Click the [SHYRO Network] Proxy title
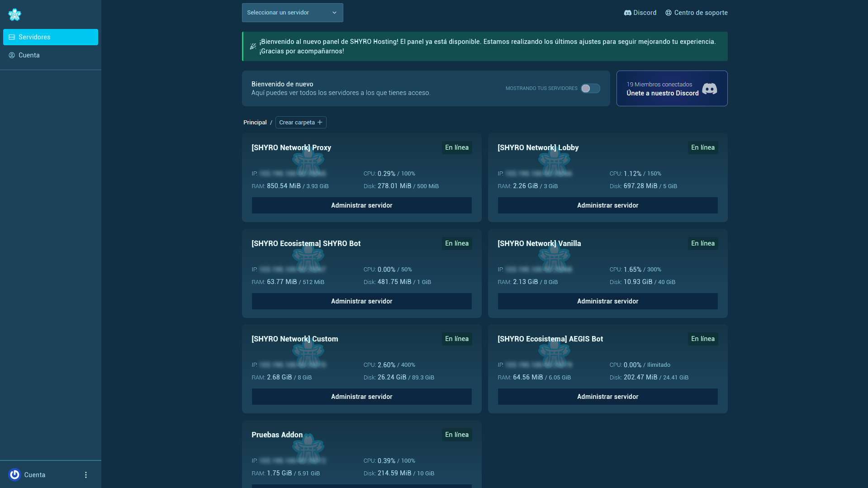 tap(291, 148)
